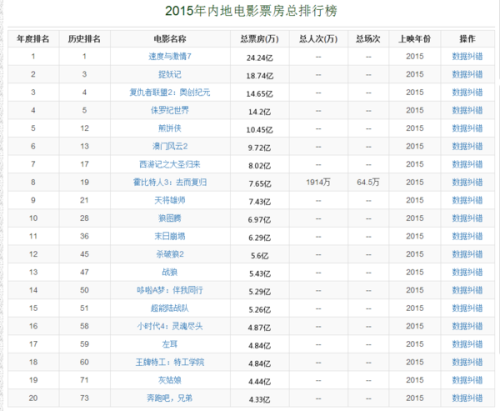The height and width of the screenshot is (411, 500).
Task: Open the movie link 狼图腾
Action: 170,218
